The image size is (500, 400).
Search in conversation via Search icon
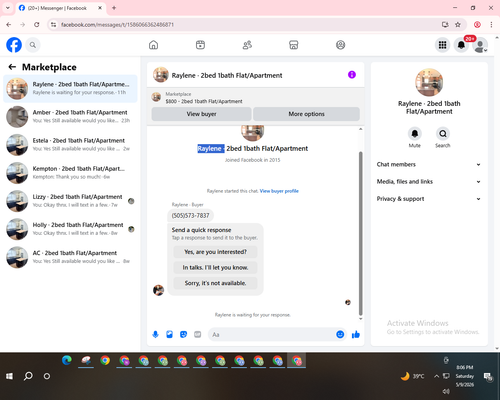[x=443, y=134]
